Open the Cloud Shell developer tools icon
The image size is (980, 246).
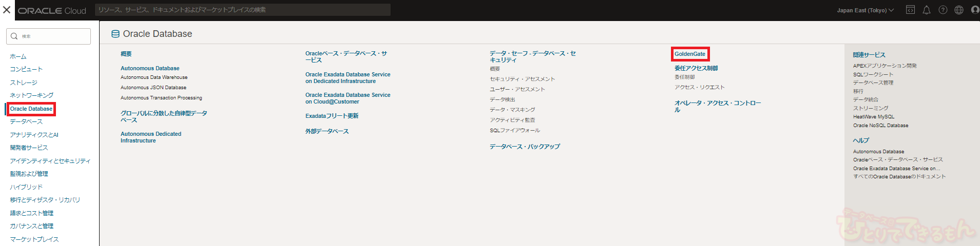pos(910,10)
